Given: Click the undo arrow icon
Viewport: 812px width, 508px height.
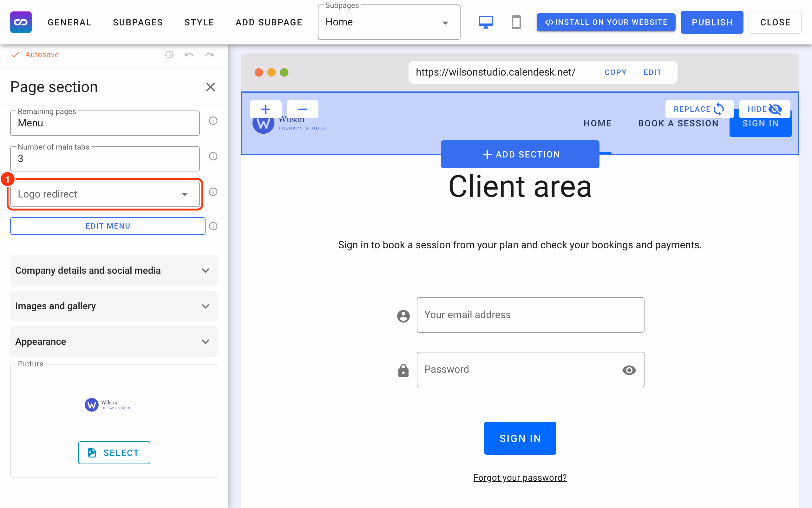Looking at the screenshot, I should [189, 54].
